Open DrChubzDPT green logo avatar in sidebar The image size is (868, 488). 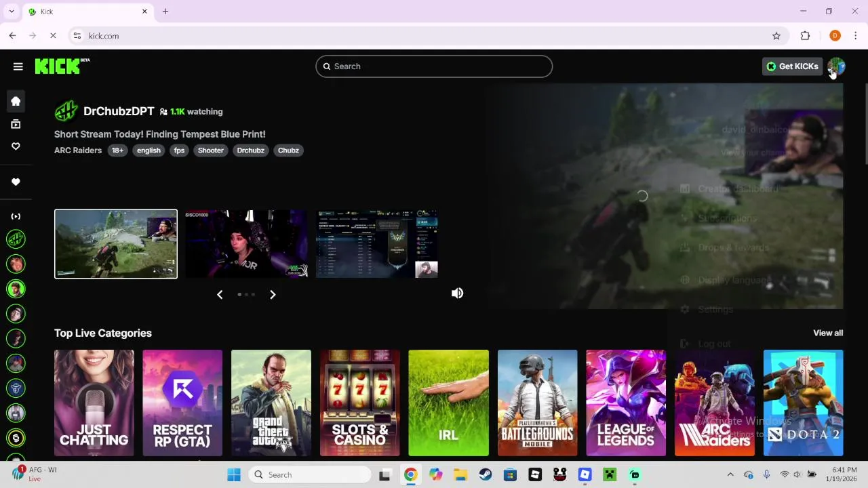[16, 239]
